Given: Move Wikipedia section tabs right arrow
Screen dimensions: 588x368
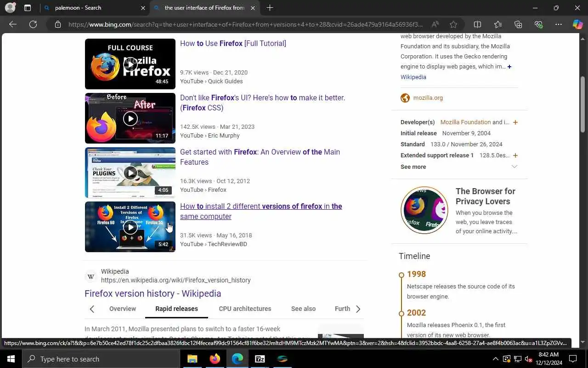Looking at the screenshot, I should click(358, 309).
